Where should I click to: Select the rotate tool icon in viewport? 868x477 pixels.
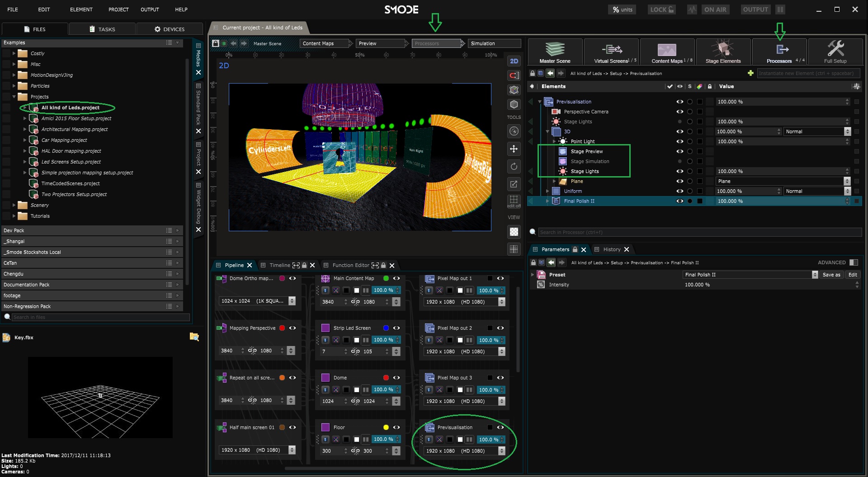[514, 166]
